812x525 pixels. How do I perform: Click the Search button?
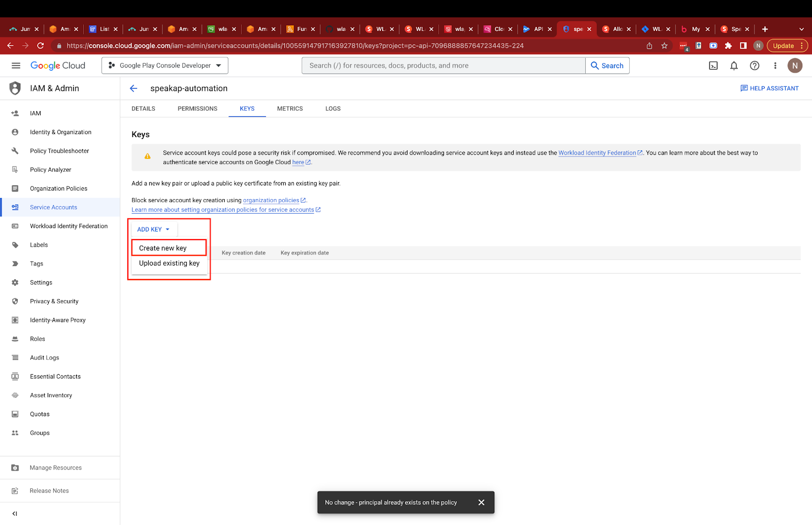(x=607, y=65)
